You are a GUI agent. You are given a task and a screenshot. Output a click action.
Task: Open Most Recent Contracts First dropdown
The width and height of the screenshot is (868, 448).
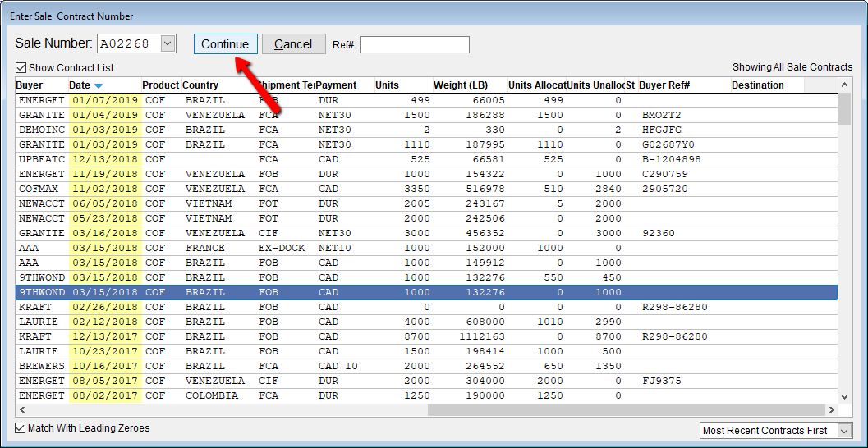point(776,430)
